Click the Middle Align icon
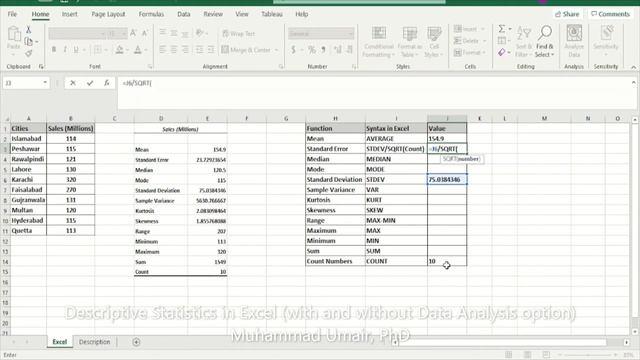The width and height of the screenshot is (640, 360). click(x=174, y=33)
